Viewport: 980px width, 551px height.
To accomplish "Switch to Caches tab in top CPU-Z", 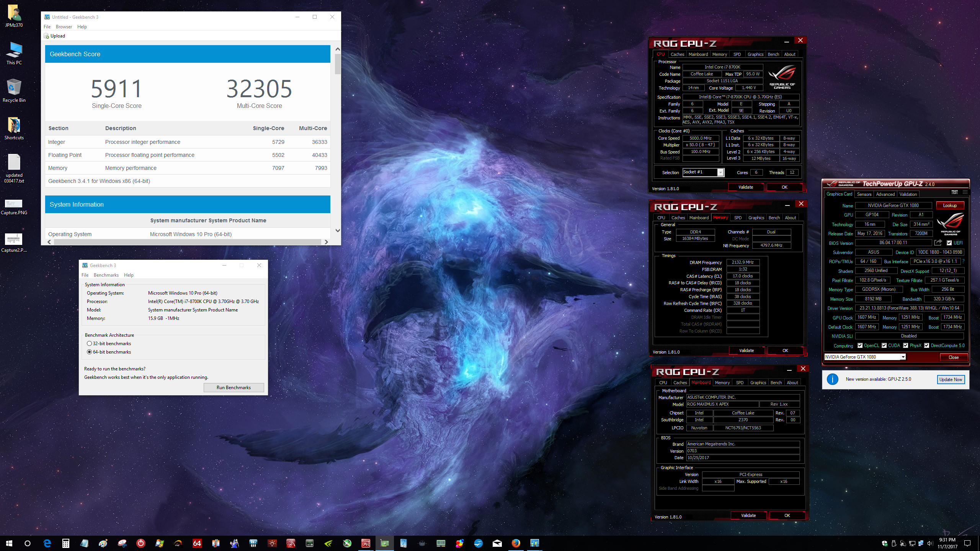I will 677,54.
